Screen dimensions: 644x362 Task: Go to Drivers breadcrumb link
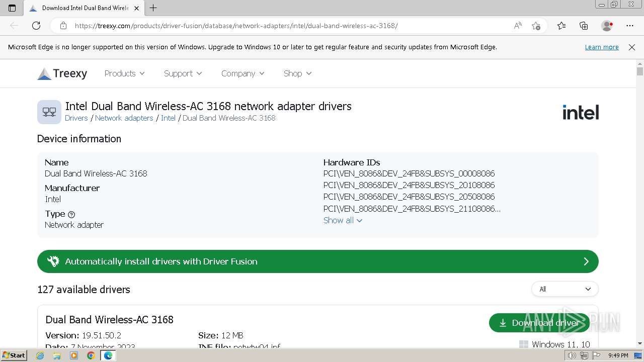76,118
